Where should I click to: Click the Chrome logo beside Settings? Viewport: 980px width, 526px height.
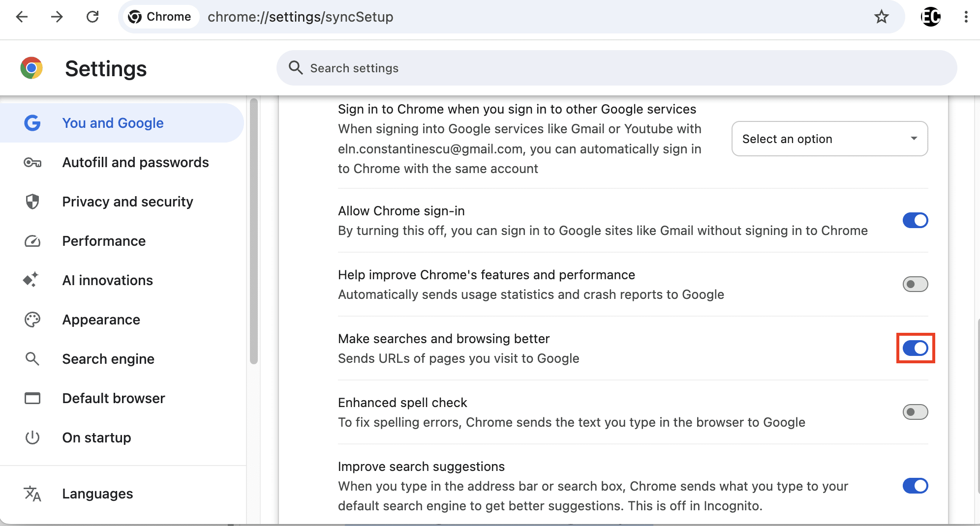tap(31, 68)
